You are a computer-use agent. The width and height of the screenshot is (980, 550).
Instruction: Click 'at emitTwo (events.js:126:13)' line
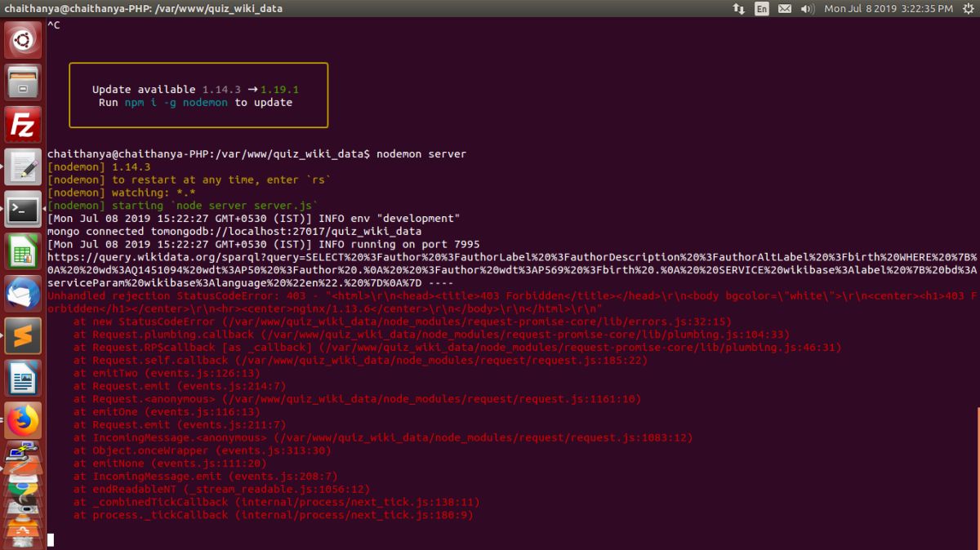pyautogui.click(x=167, y=374)
